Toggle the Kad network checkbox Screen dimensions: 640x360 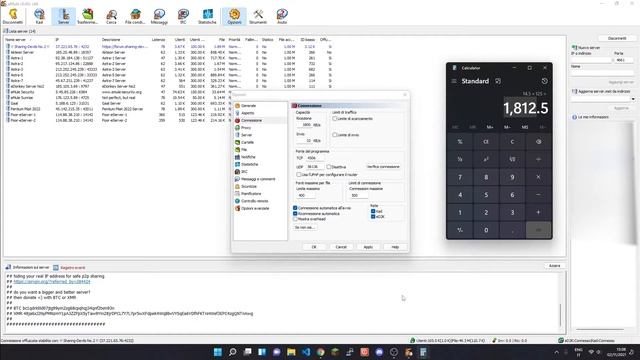click(x=373, y=211)
